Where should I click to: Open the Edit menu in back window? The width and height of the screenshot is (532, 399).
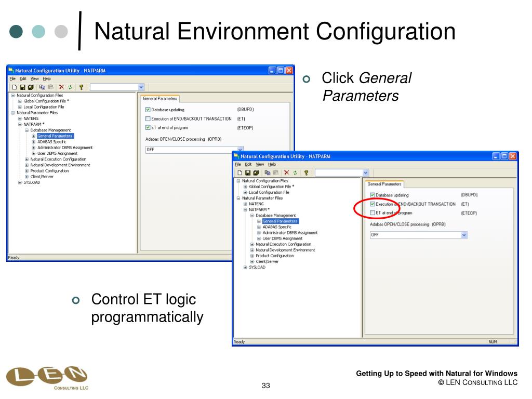click(x=23, y=79)
